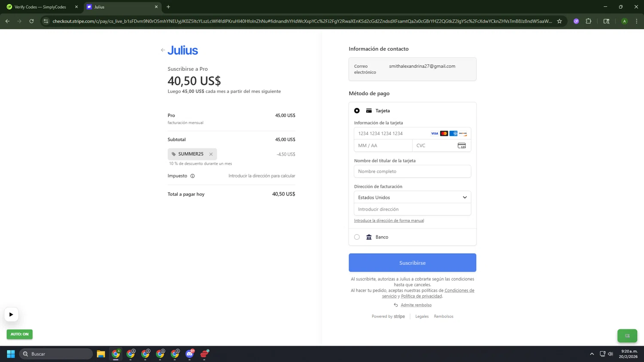This screenshot has width=644, height=362.
Task: Open the clock showing 9:20 a.m.
Action: [x=629, y=354]
